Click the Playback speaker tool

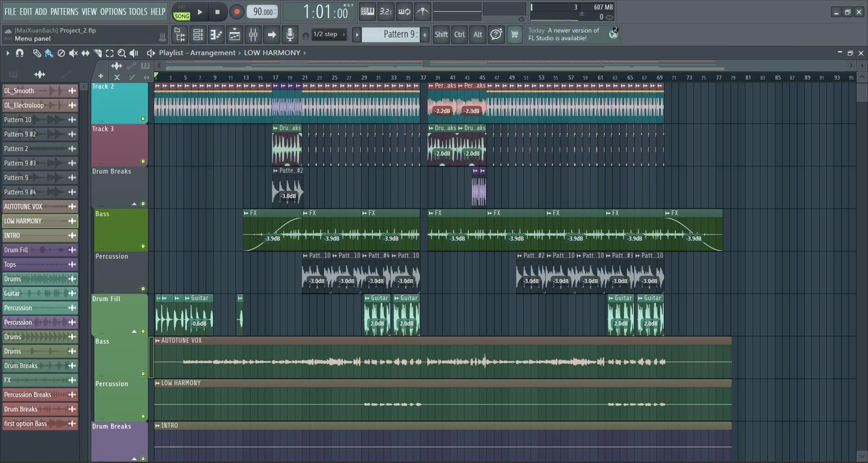coord(134,53)
